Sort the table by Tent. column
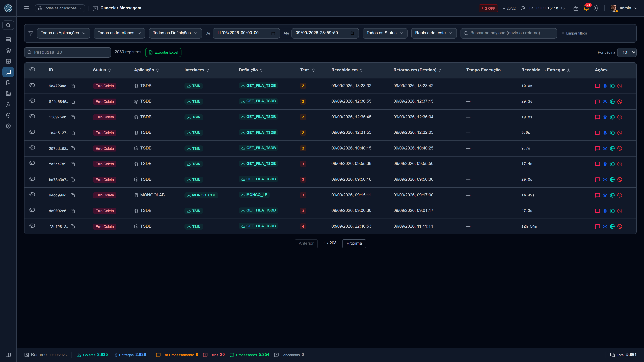This screenshot has width=644, height=362. point(307,70)
